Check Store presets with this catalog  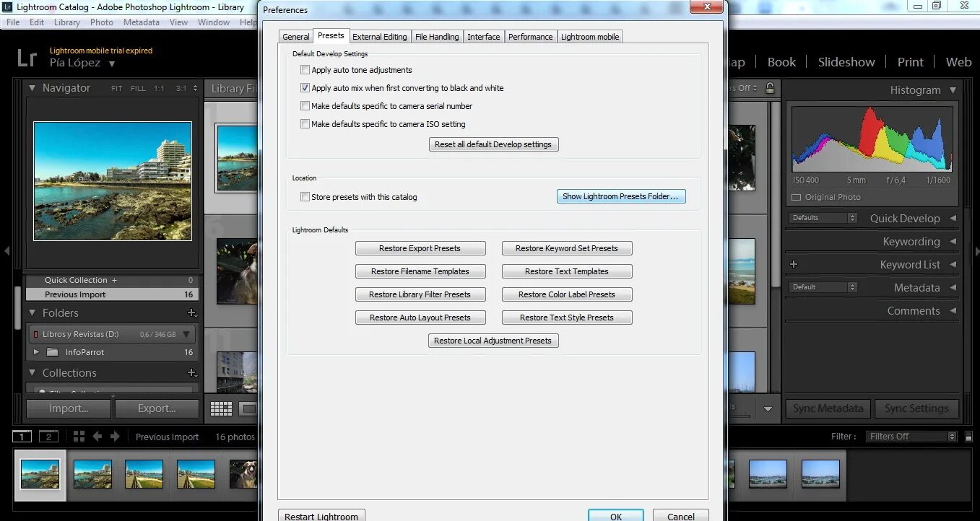[305, 197]
